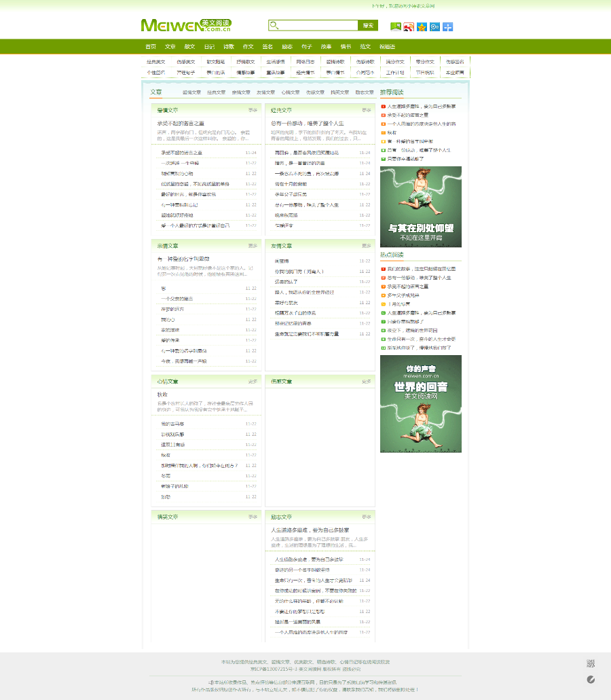
Task: Open the article 一个父亲的背影
Action: [x=177, y=299]
